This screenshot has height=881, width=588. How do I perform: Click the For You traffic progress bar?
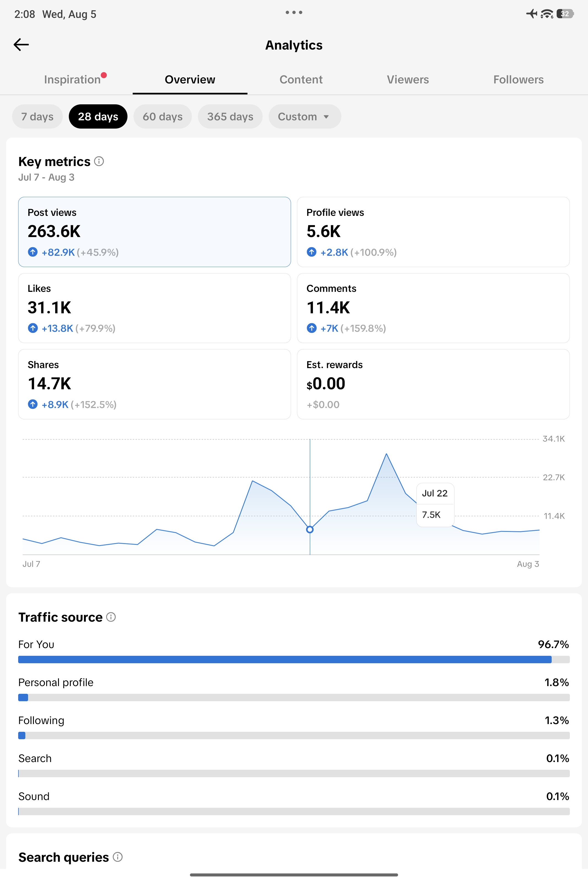point(294,659)
